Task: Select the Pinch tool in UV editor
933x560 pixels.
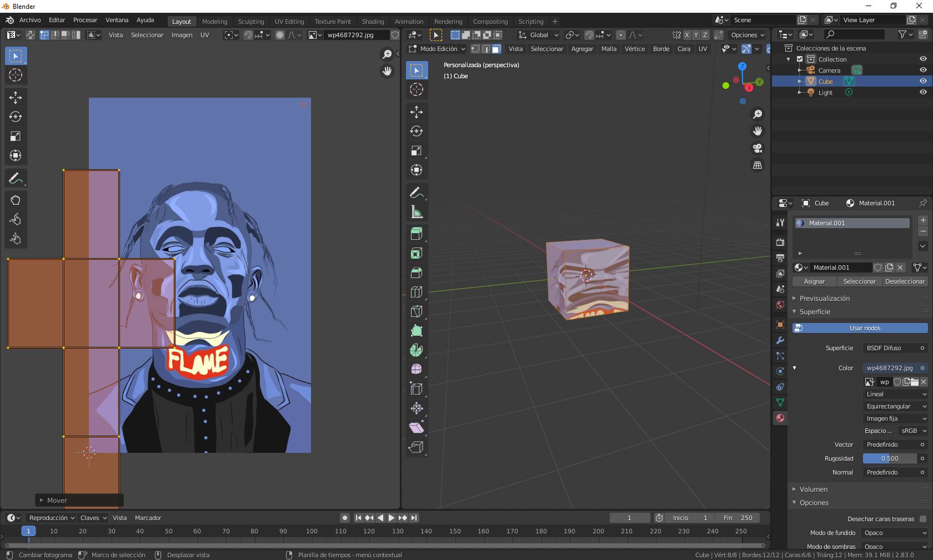Action: tap(16, 239)
